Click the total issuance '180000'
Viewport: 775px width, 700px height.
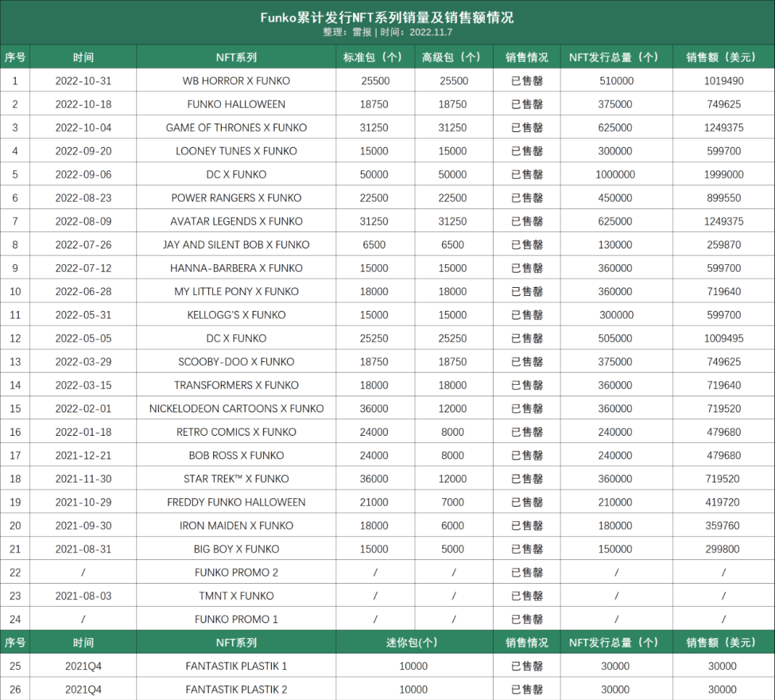615,526
